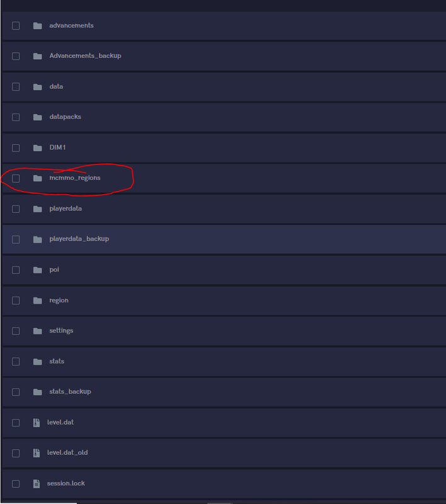
Task: Open the playerdata_backup folder
Action: 79,239
